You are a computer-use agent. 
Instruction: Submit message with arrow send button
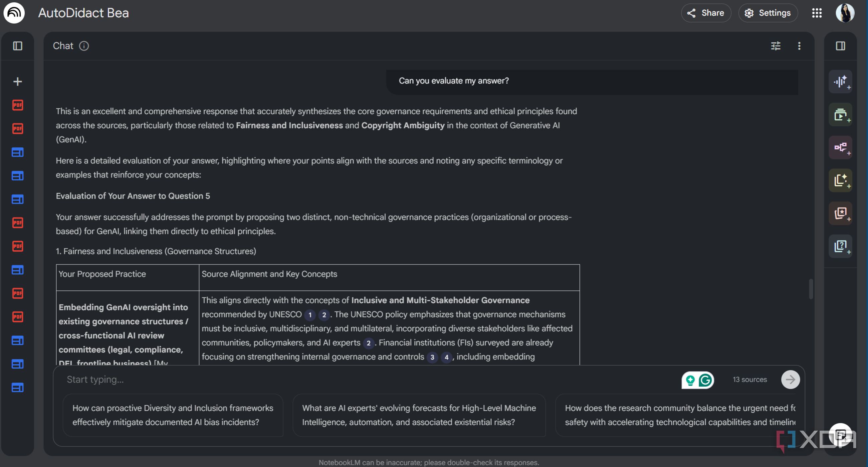tap(790, 380)
